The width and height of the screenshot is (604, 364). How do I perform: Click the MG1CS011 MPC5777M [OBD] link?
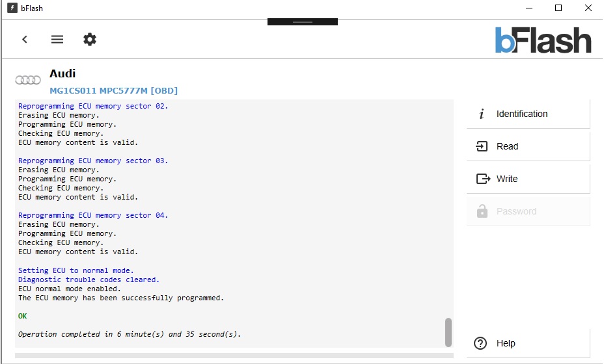(x=114, y=91)
